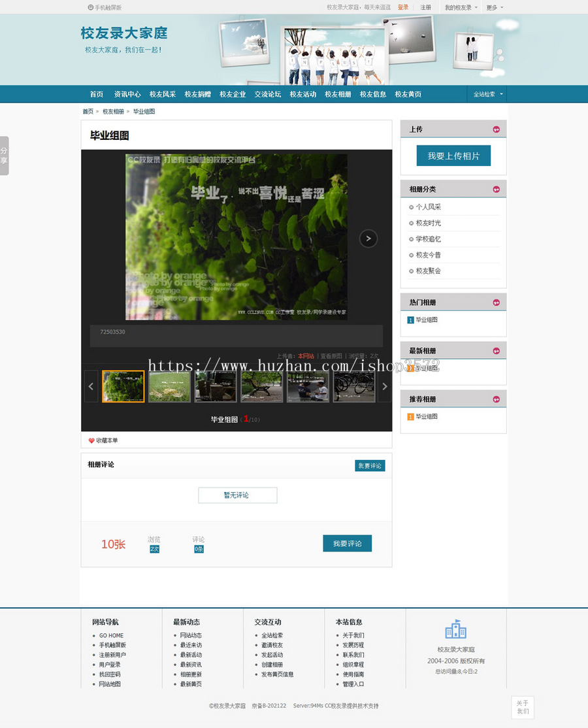The width and height of the screenshot is (588, 728).
Task: Click the pink expander icon on 上传 panel header
Action: pyautogui.click(x=497, y=129)
